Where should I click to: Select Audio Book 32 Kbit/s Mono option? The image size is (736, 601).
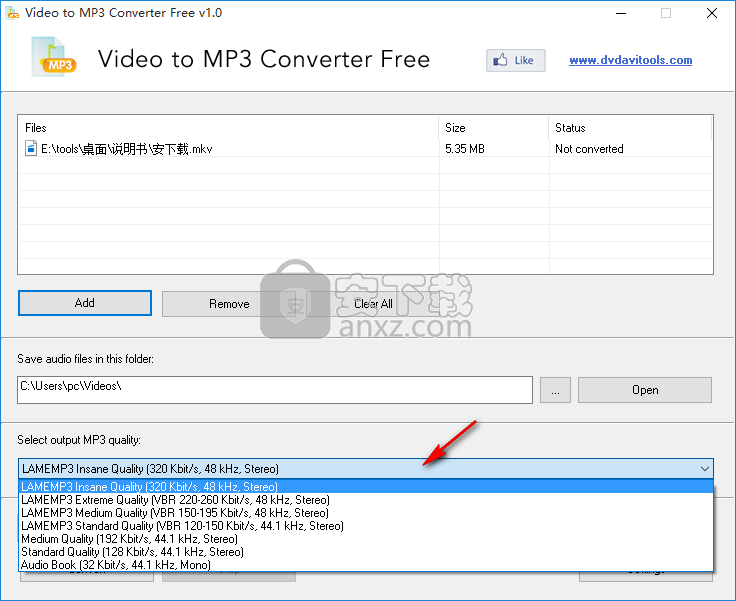click(366, 565)
